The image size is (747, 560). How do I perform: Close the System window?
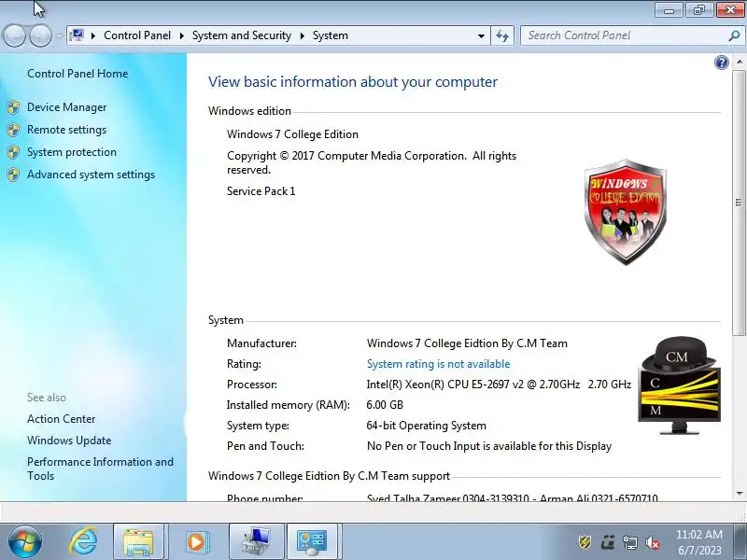pos(730,10)
